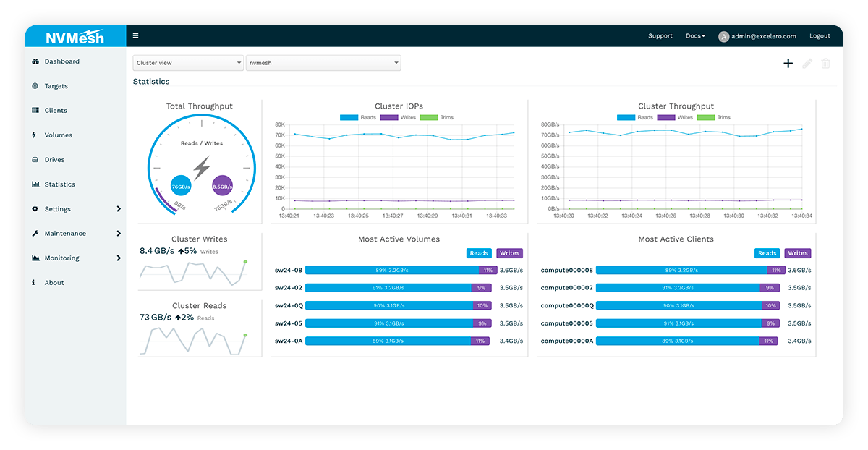This screenshot has width=868, height=450.
Task: Click the add (+) icon above the statistics
Action: 788,63
